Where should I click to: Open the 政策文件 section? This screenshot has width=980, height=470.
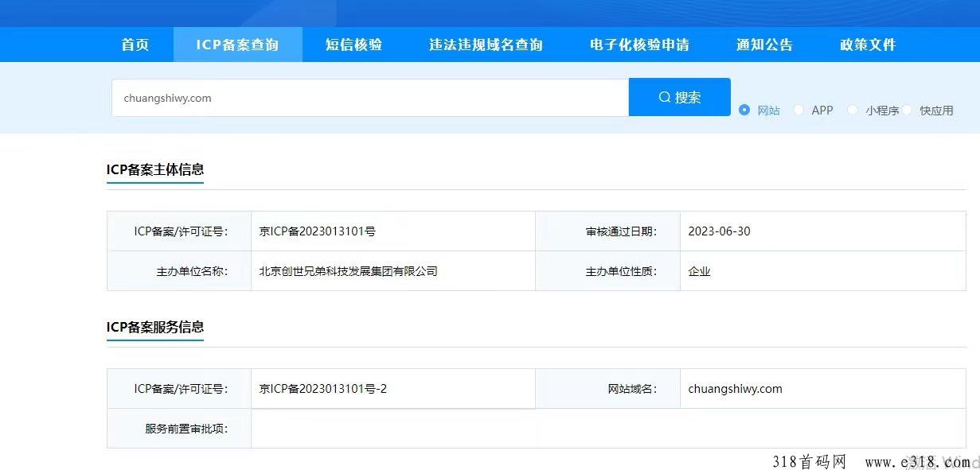pos(868,45)
